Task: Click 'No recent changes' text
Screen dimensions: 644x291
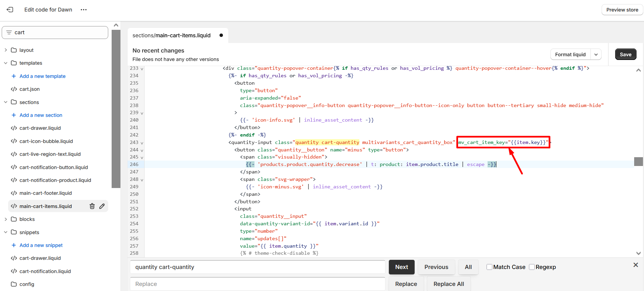Action: [x=158, y=50]
